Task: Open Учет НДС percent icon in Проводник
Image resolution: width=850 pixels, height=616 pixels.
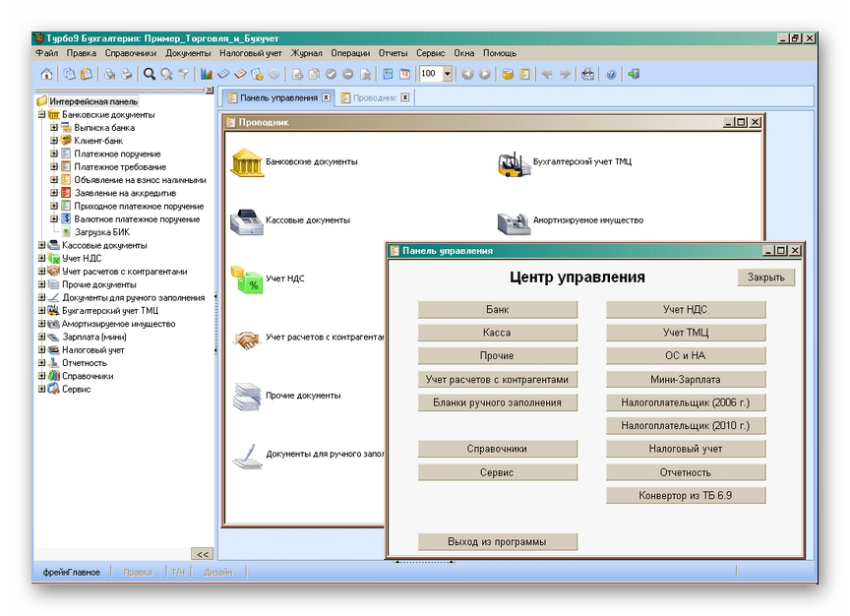Action: (247, 279)
